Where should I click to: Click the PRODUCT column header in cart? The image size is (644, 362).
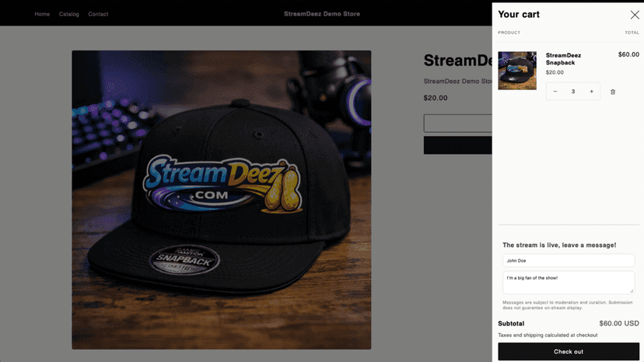[x=509, y=33]
